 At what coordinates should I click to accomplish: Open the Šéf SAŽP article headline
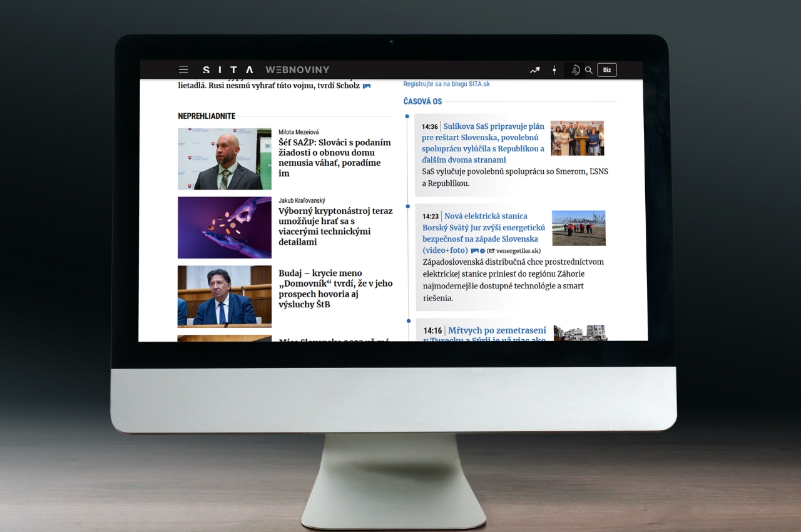pyautogui.click(x=335, y=158)
